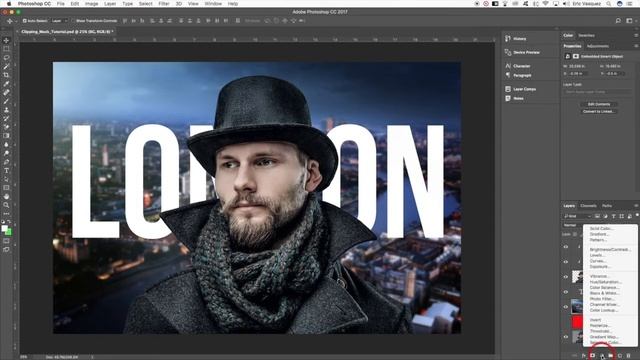This screenshot has height=360, width=640.
Task: Open the Color panel flyout menu
Action: 636,36
